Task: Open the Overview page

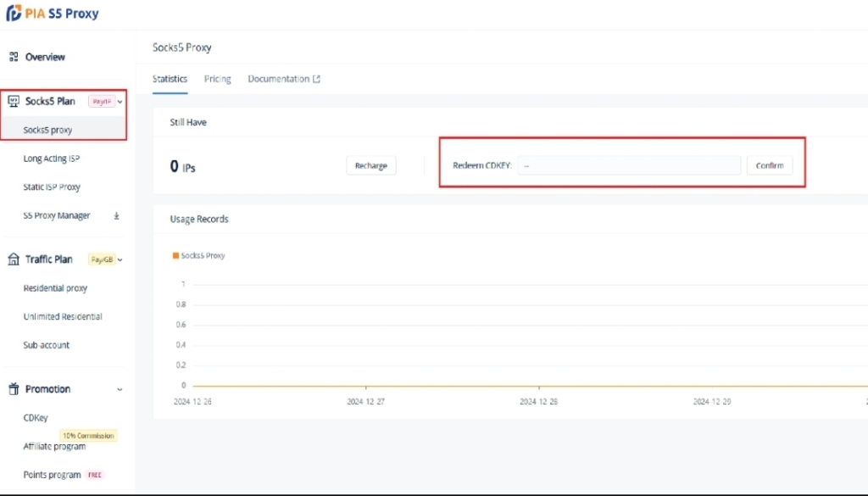Action: pos(45,57)
